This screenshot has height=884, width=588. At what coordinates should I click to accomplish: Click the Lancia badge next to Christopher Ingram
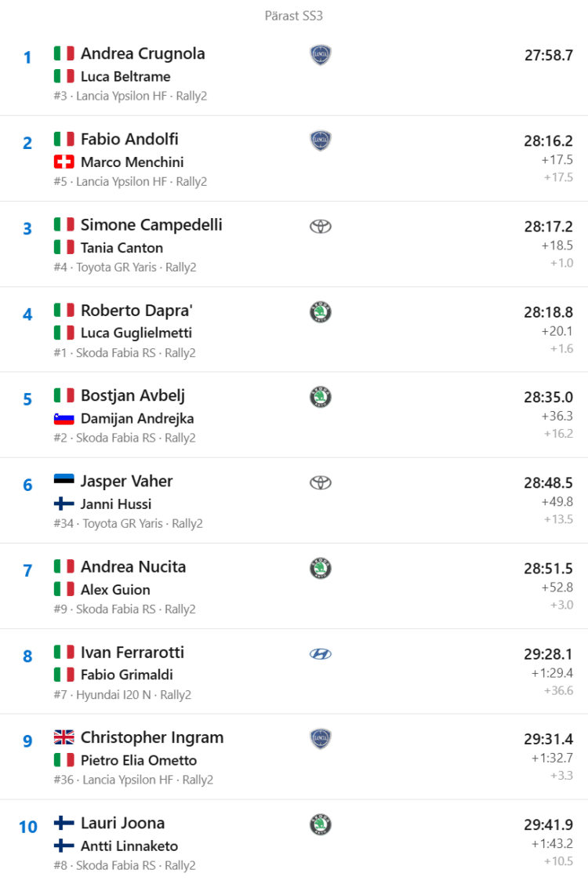click(x=320, y=739)
